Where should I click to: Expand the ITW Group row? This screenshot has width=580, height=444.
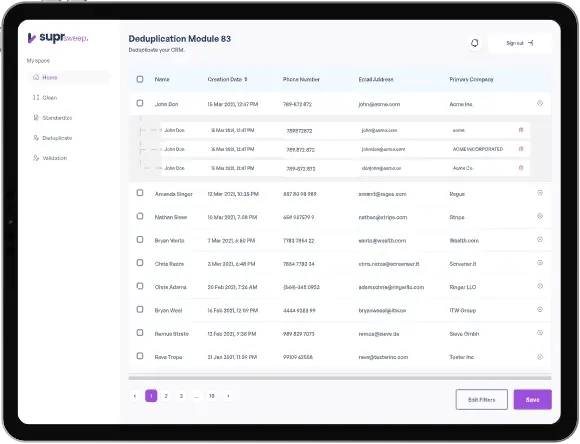540,309
